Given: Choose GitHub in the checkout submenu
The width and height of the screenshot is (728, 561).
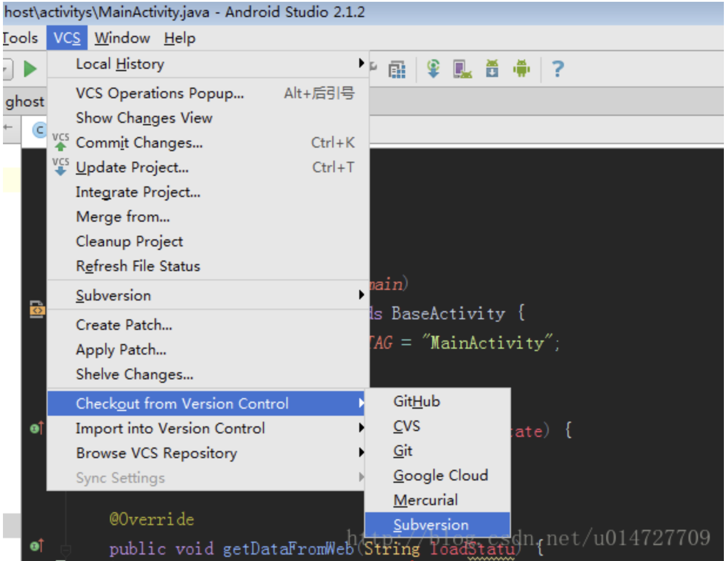Looking at the screenshot, I should [438, 401].
